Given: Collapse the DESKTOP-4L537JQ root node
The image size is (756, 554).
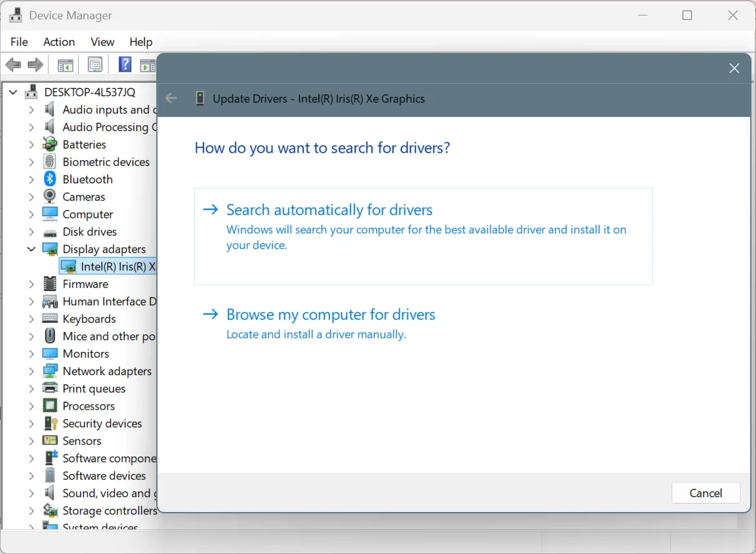Looking at the screenshot, I should (x=13, y=92).
